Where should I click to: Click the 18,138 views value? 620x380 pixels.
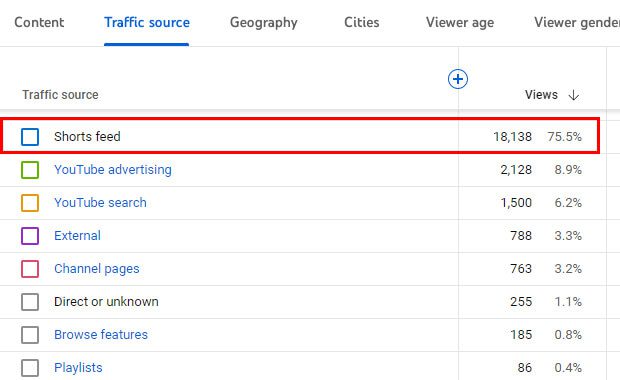[x=512, y=137]
